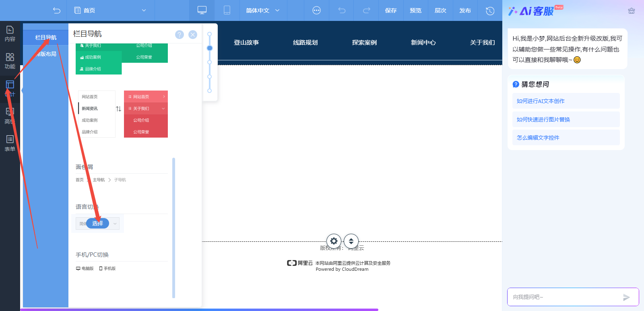Open the 层次 layers button

pyautogui.click(x=440, y=10)
